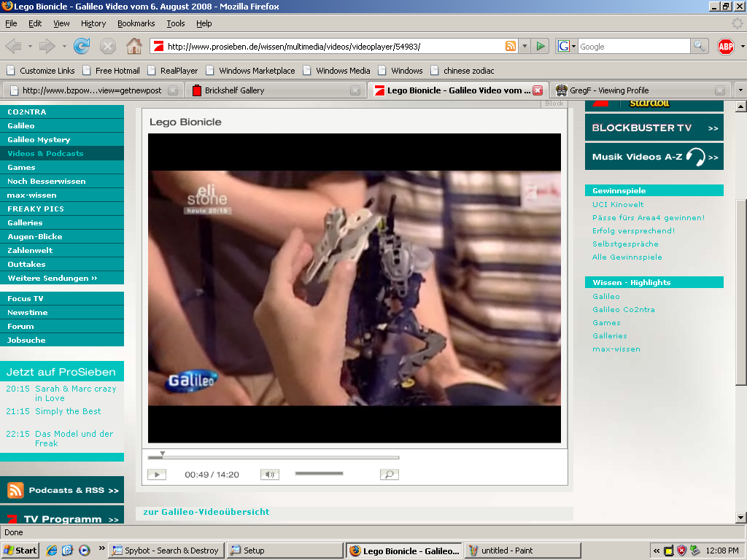Expand hidden quick launch icons chevron
This screenshot has width=747, height=560.
coord(101,548)
